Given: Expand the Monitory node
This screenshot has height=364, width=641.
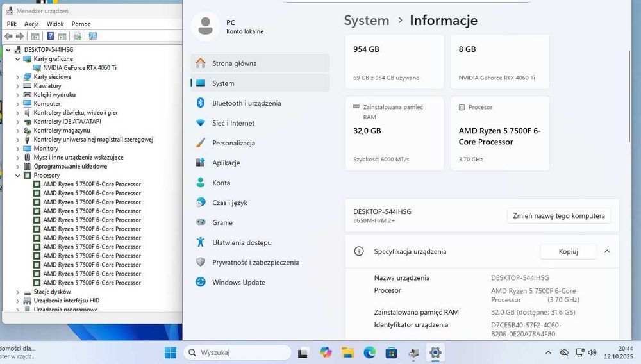Looking at the screenshot, I should click(17, 149).
